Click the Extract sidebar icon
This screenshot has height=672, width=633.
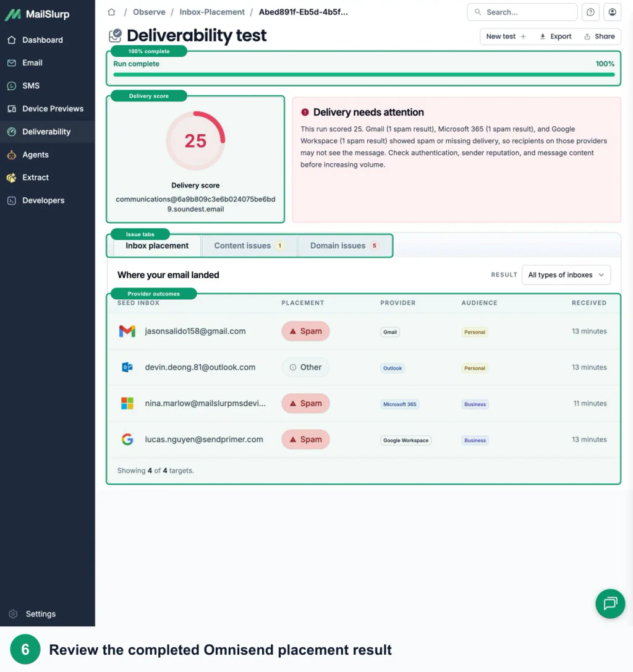click(12, 177)
